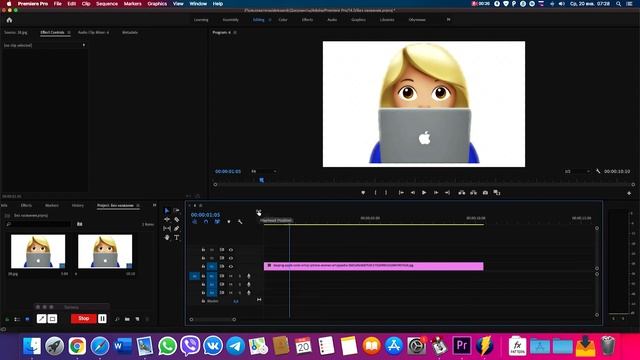
Task: Click Project panel search field
Action: point(39,224)
